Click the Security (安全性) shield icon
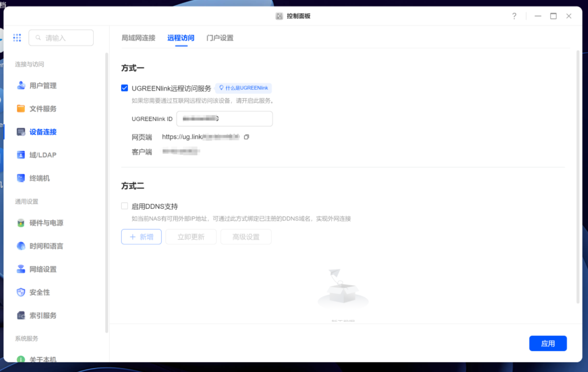 click(x=21, y=292)
